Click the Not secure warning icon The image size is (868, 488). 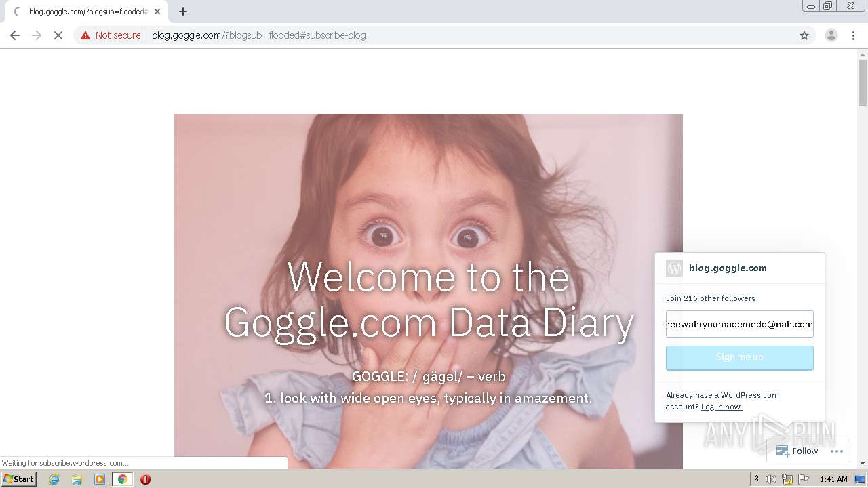(85, 35)
